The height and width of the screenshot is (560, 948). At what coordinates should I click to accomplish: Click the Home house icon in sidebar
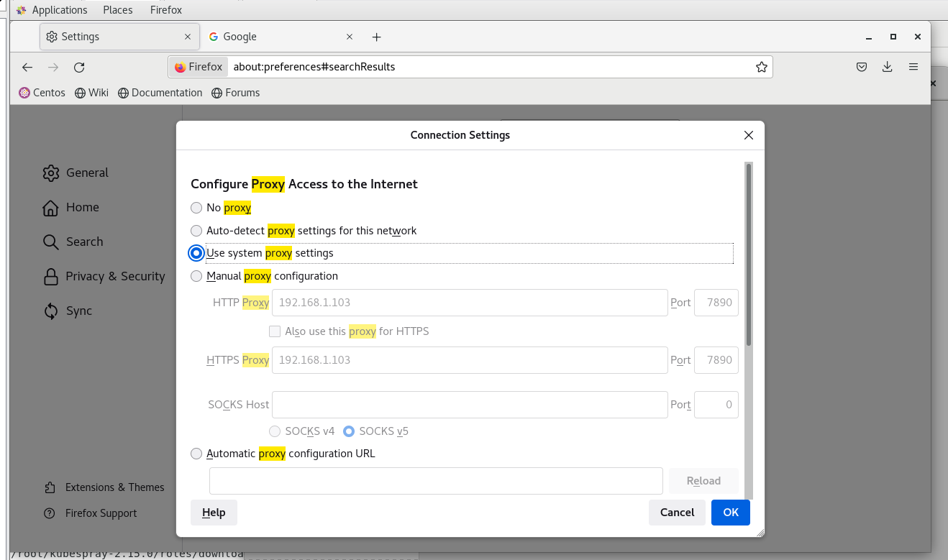50,207
